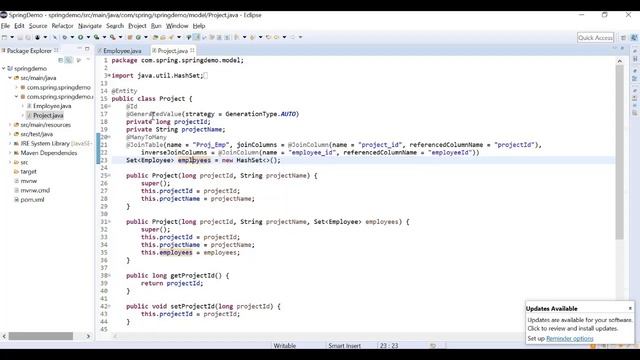Toggle Link with Editor in Package Explorer

click(x=69, y=60)
